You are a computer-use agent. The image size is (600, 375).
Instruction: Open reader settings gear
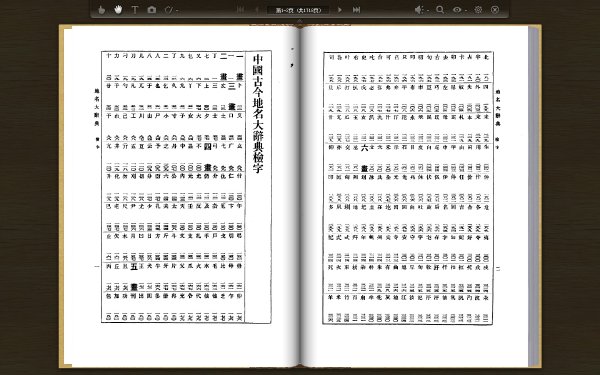478,10
